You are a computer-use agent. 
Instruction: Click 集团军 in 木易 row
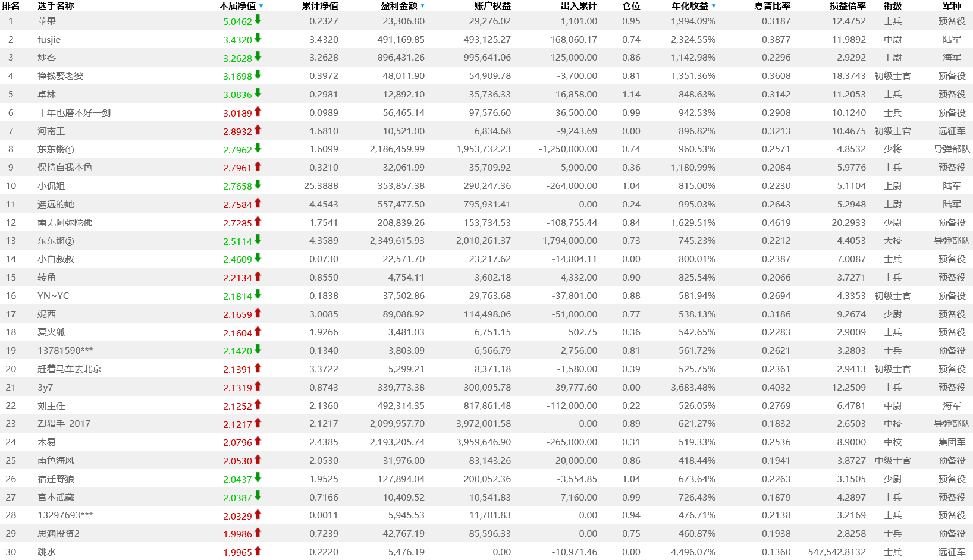(x=952, y=442)
